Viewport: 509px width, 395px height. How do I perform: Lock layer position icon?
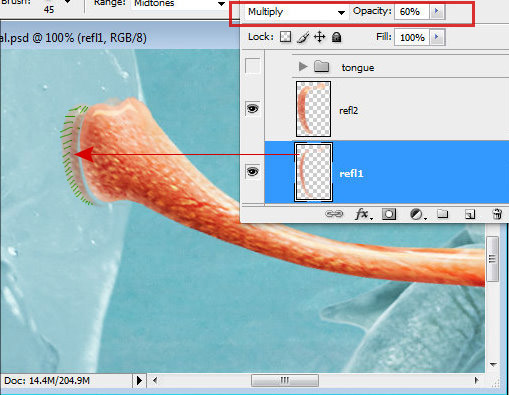click(320, 37)
